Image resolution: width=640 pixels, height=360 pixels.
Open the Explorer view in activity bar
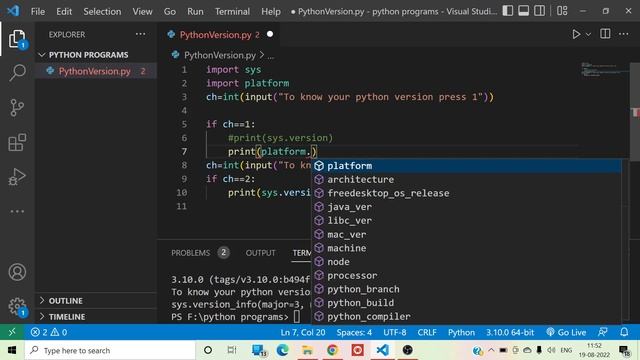click(x=17, y=39)
